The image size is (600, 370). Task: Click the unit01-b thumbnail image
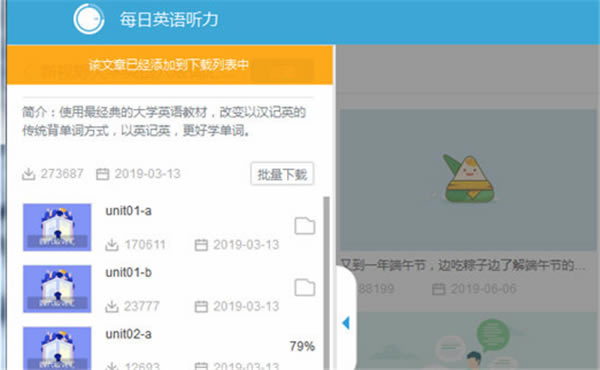click(57, 289)
